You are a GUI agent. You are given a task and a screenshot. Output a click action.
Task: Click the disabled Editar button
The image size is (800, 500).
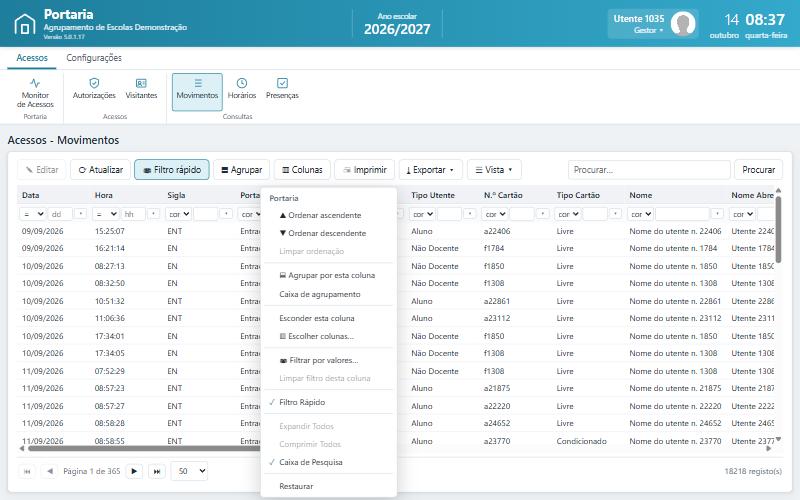tap(42, 170)
